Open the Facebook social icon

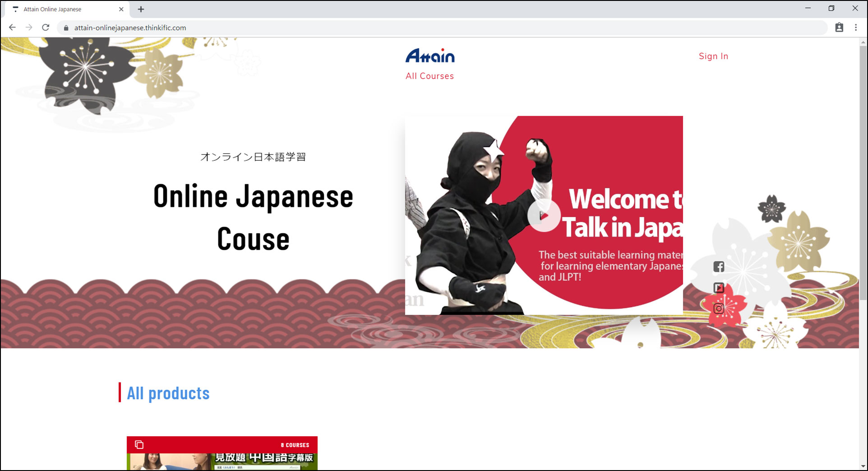[719, 267]
